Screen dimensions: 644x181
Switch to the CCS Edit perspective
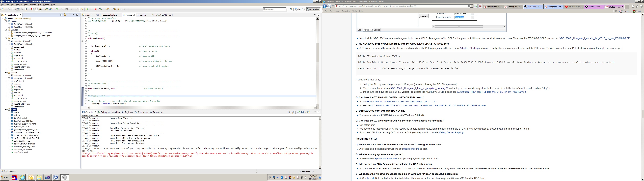tap(300, 9)
